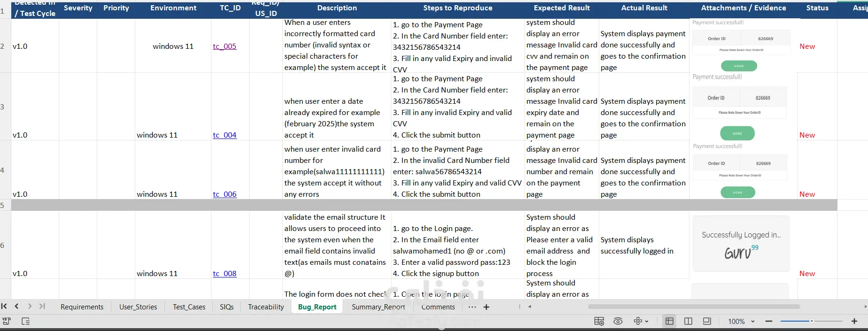Click the payment screenshot thumbnail in row 2

(741, 46)
